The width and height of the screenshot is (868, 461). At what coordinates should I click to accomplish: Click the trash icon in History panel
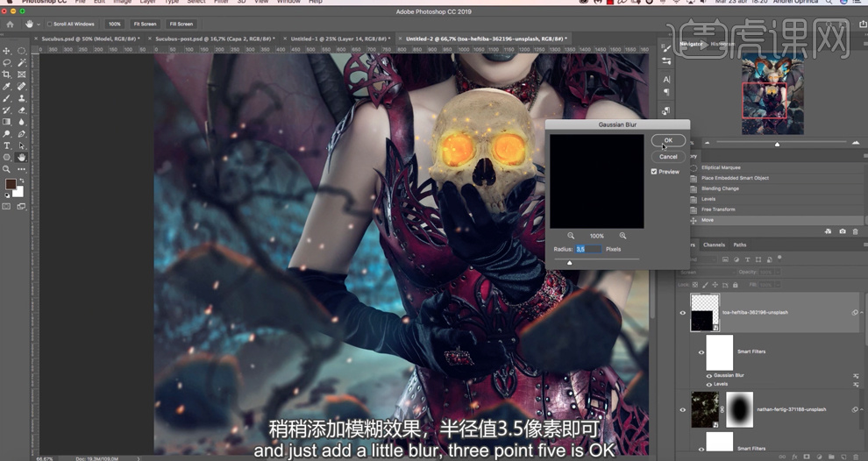pyautogui.click(x=856, y=231)
